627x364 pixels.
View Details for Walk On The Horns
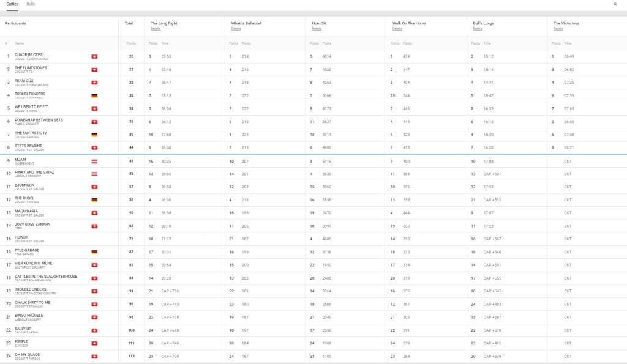click(397, 29)
